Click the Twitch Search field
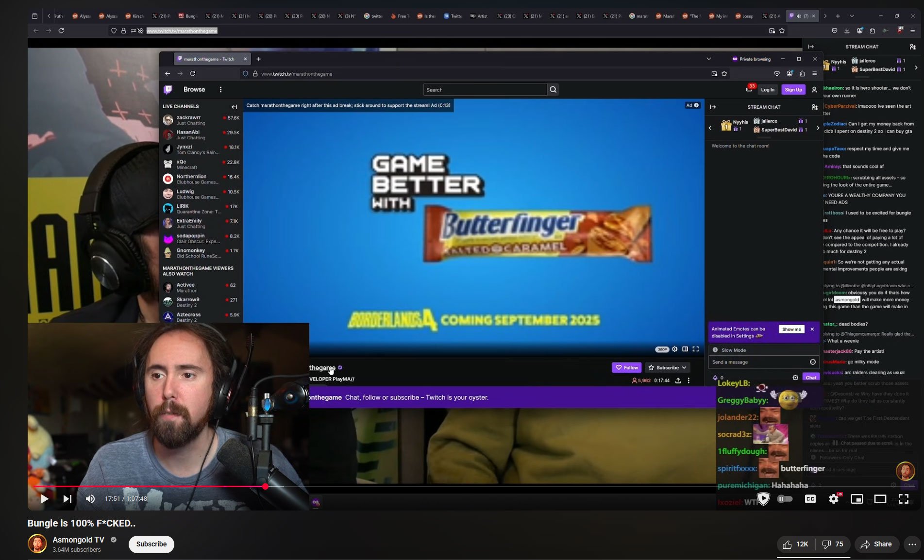924x560 pixels. coord(485,90)
